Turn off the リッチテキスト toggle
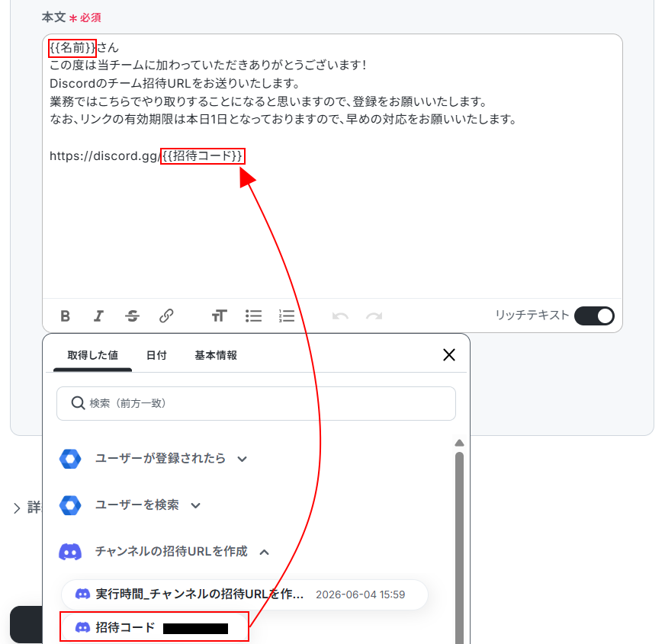The width and height of the screenshot is (665, 644). [x=594, y=316]
